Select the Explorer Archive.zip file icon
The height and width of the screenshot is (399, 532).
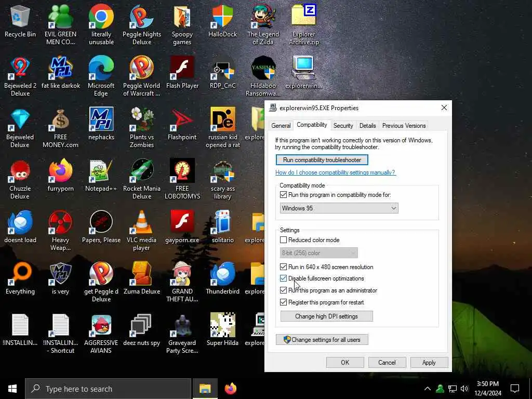[x=303, y=25]
